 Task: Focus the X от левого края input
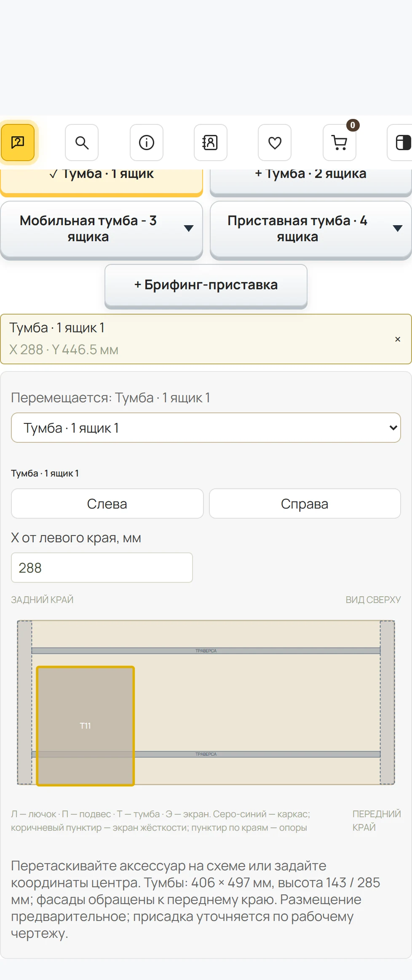tap(102, 568)
